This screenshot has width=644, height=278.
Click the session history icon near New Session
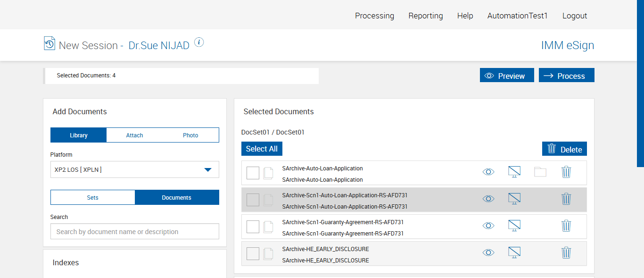(50, 43)
